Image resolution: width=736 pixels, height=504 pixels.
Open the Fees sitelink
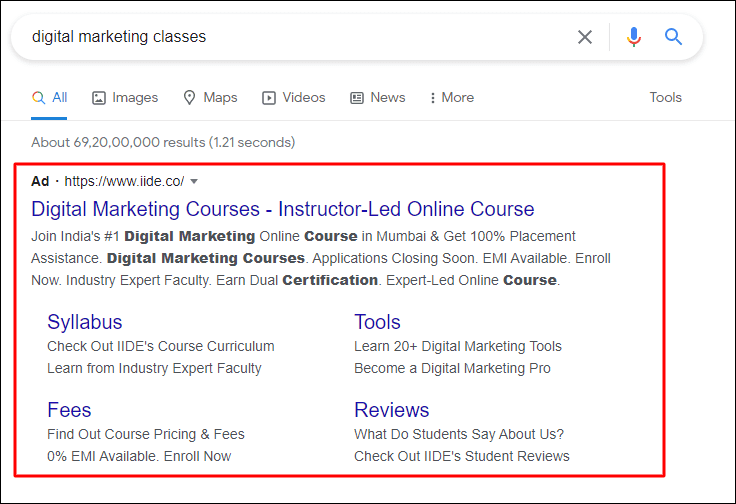[69, 410]
